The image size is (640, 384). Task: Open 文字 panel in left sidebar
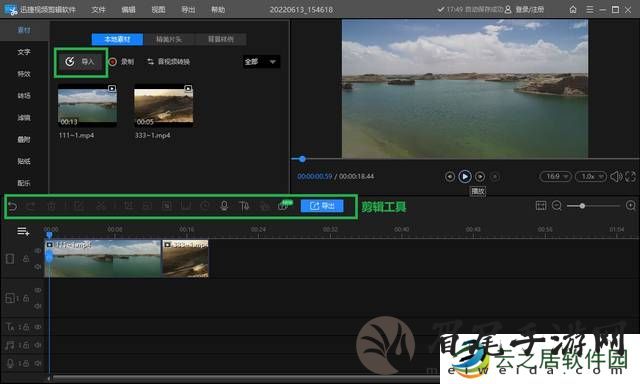(24, 52)
